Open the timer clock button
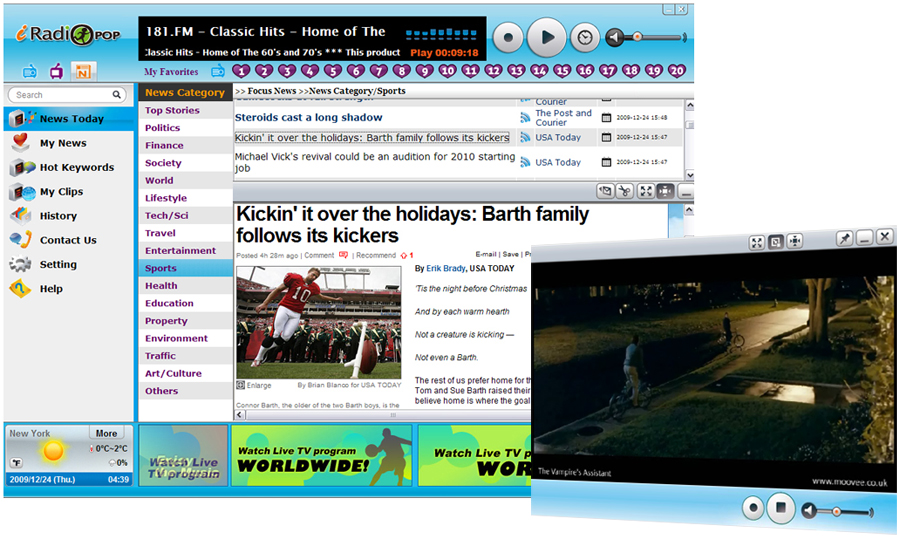Screen dimensions: 900x546 pos(584,37)
